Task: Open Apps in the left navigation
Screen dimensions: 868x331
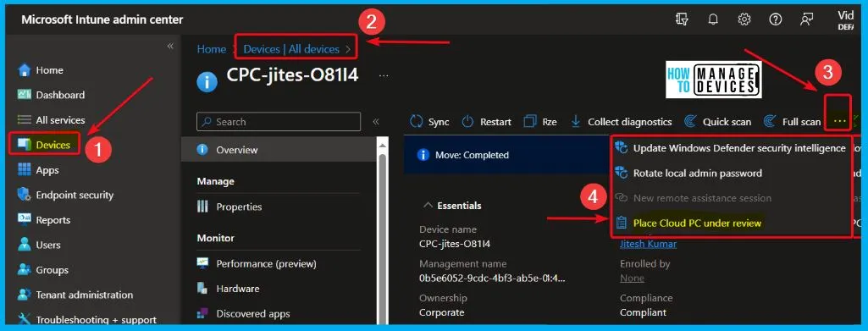Action: tap(38, 170)
